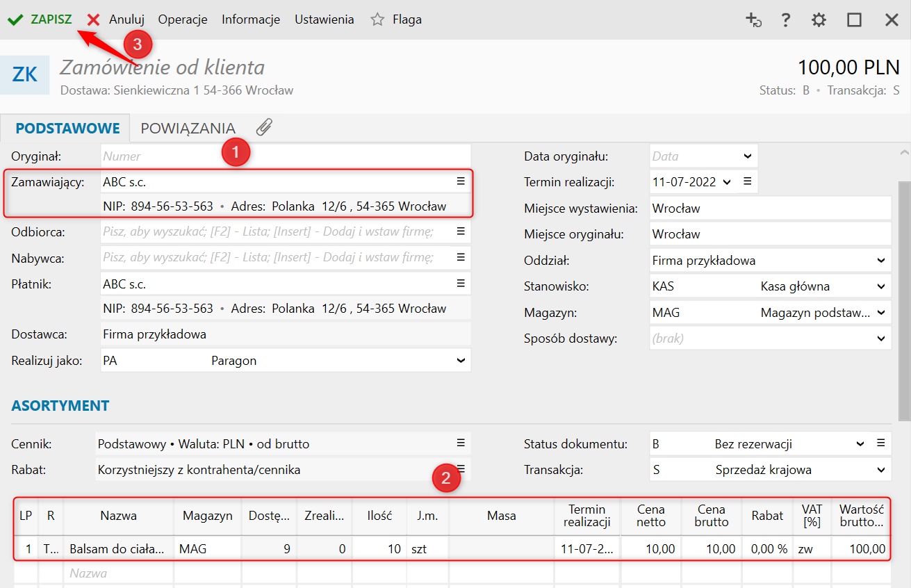Open the Sposób dostawy dropdown
Image resolution: width=911 pixels, height=588 pixels.
tap(881, 338)
